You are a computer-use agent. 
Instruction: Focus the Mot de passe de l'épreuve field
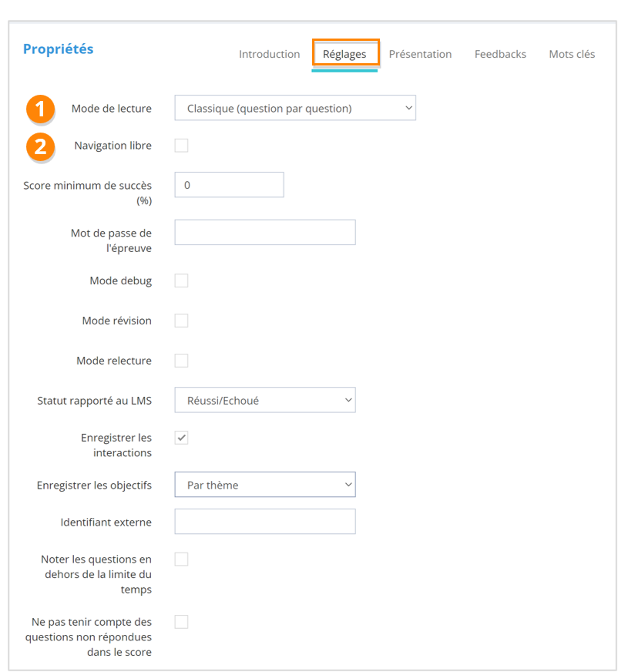coord(265,232)
